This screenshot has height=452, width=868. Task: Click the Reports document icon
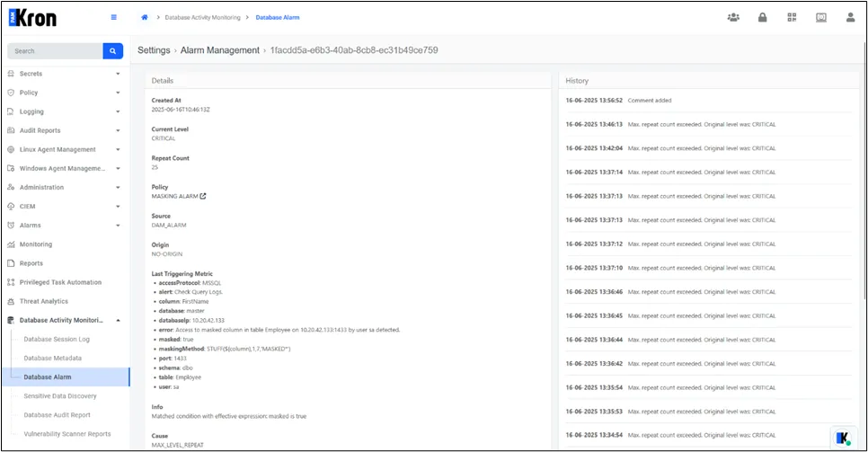11,263
